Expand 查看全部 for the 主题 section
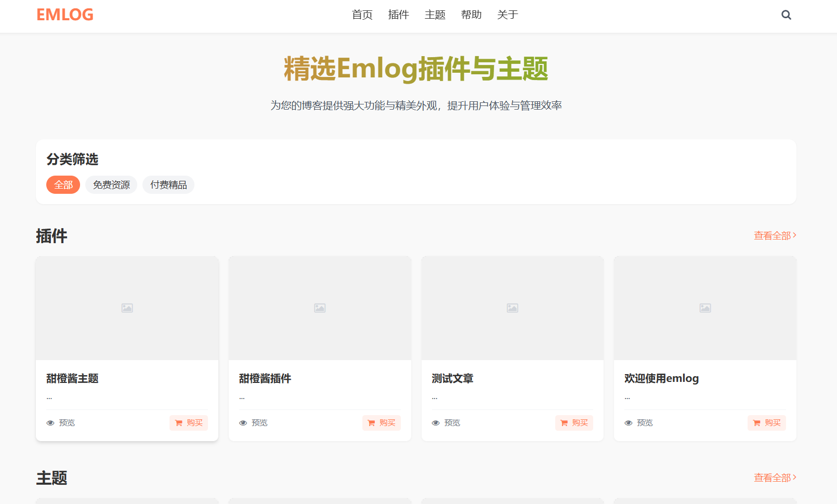The image size is (837, 504). coord(775,478)
